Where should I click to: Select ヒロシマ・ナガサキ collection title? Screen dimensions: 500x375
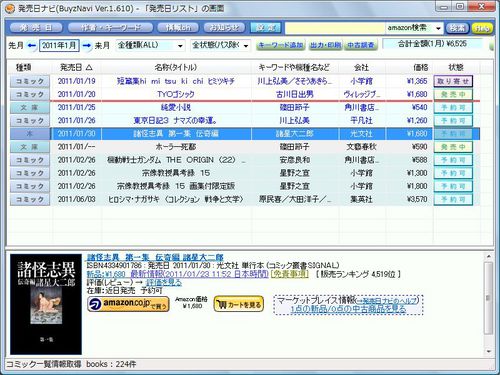176,199
